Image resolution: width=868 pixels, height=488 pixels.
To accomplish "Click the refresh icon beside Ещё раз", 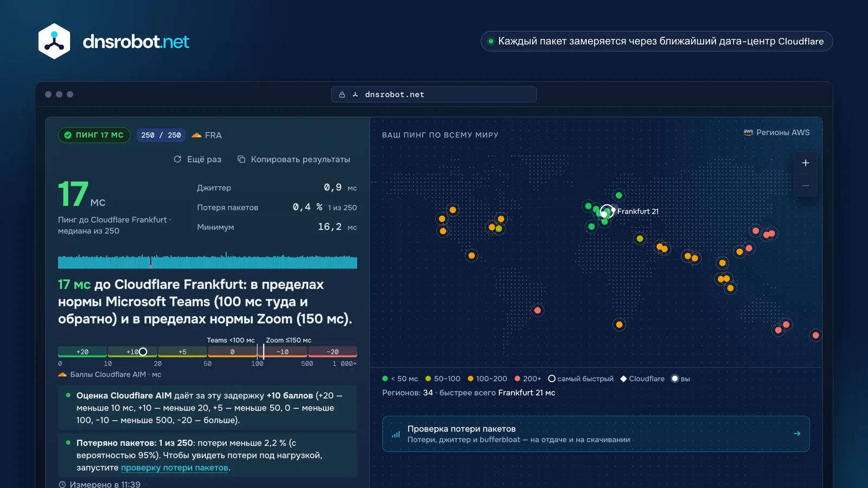I will [177, 159].
